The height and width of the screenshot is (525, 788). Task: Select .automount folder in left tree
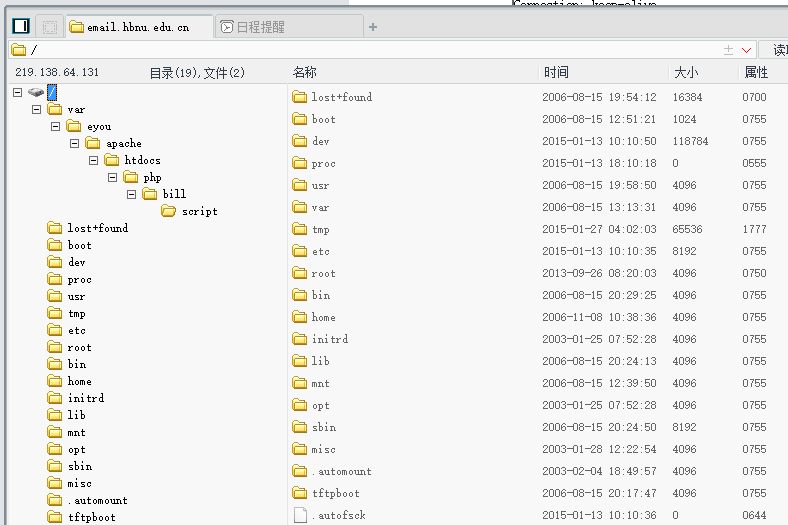pos(88,500)
